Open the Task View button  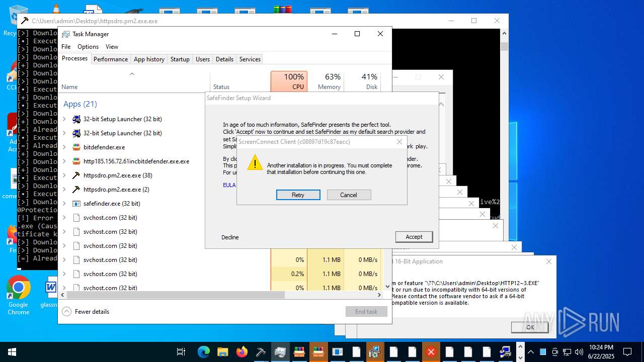click(x=181, y=352)
